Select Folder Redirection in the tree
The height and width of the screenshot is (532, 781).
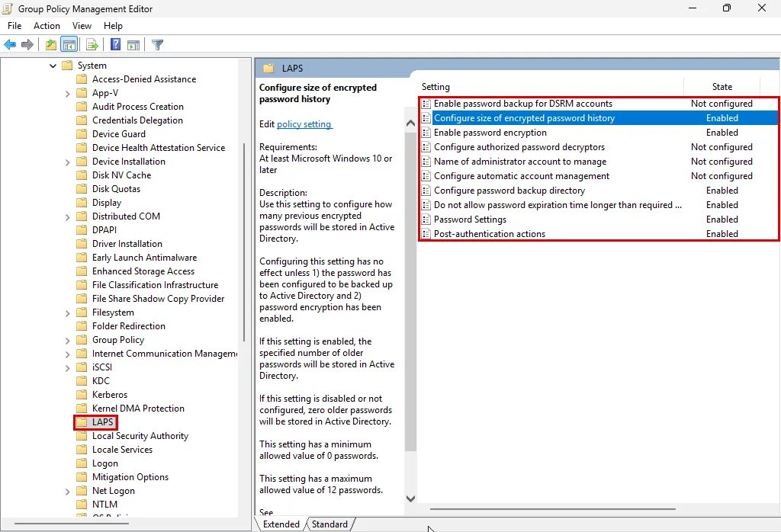tap(128, 326)
